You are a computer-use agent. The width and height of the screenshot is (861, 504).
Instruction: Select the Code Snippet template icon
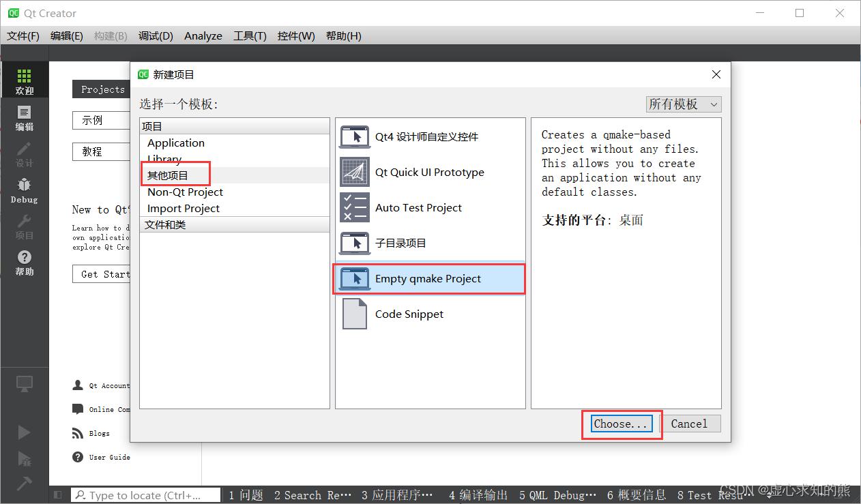pyautogui.click(x=355, y=314)
